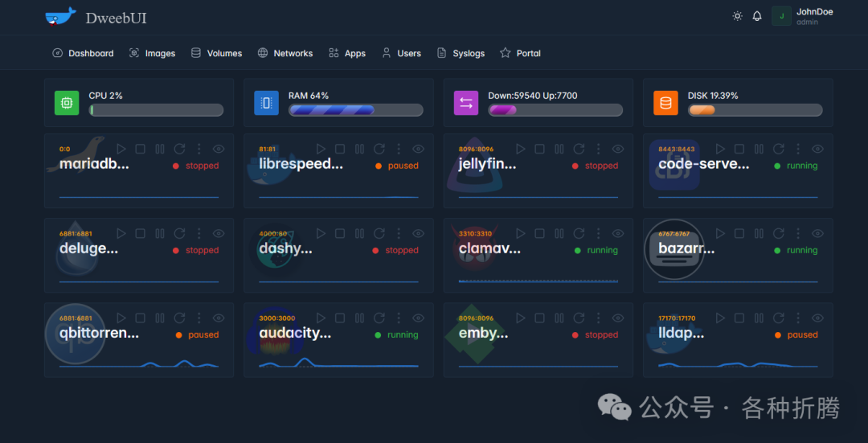Screen dimensions: 868x443
Task: Open the code-server port link 8443:8443
Action: pyautogui.click(x=677, y=149)
